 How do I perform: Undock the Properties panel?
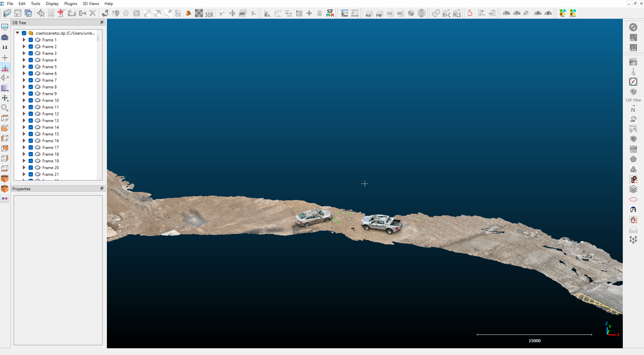pyautogui.click(x=102, y=189)
